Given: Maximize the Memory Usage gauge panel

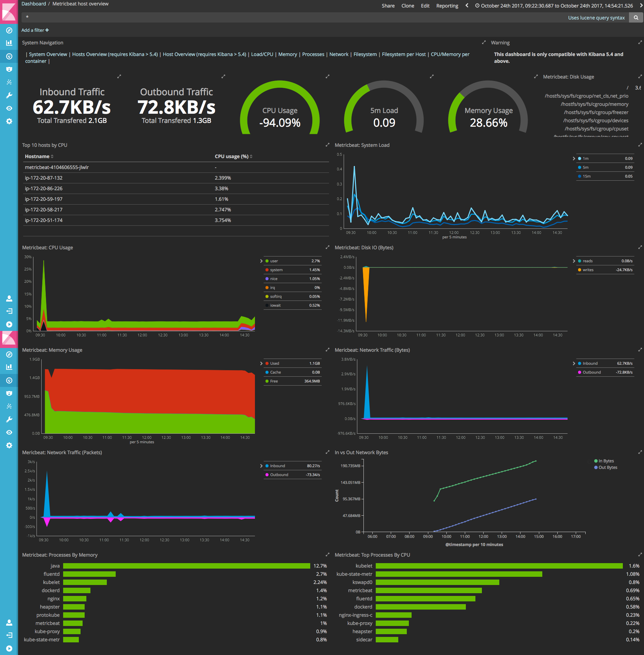Looking at the screenshot, I should pyautogui.click(x=536, y=76).
